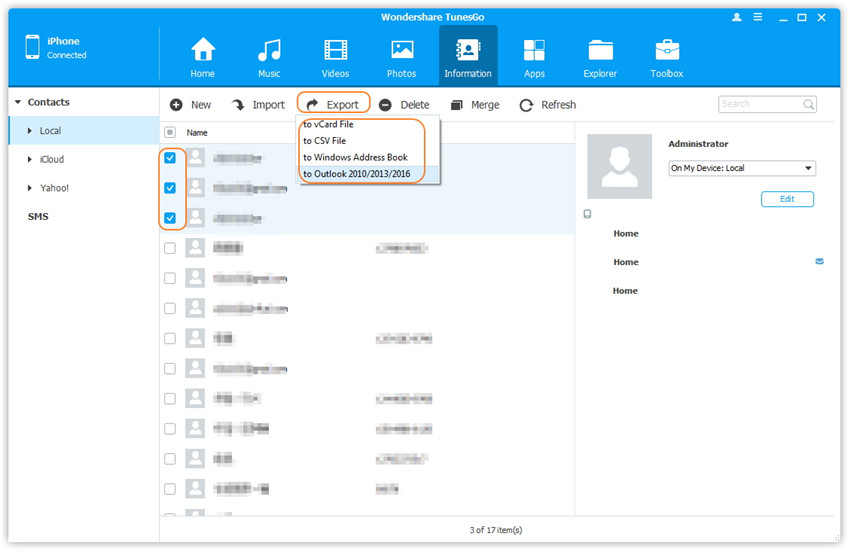850x551 pixels.
Task: Open the SMS section in sidebar
Action: pos(38,217)
